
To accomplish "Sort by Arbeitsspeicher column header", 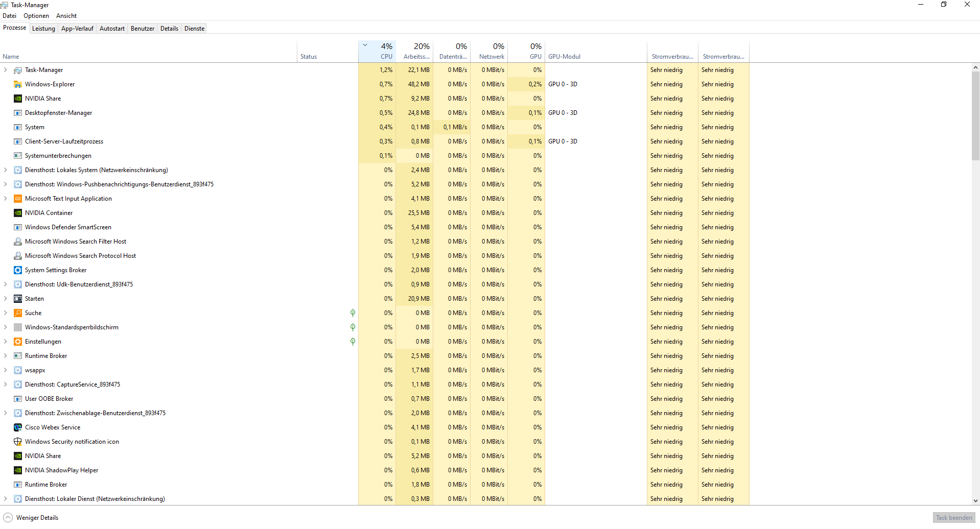I will [414, 52].
